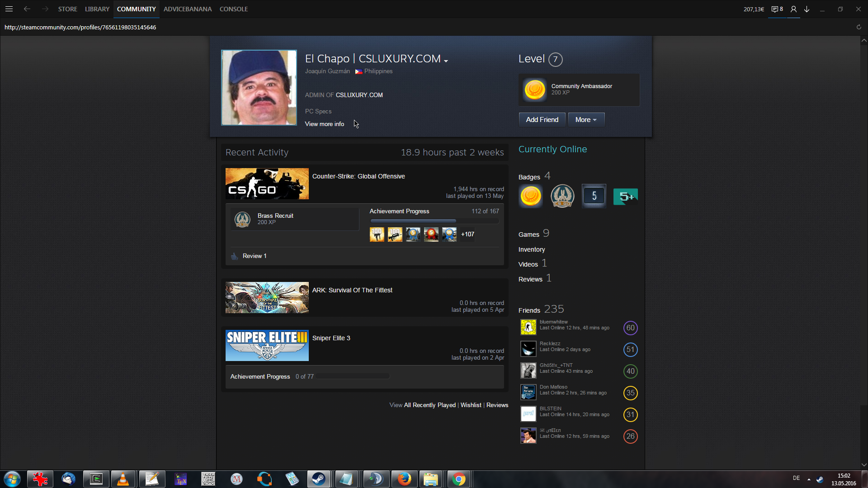The image size is (868, 488).
Task: Open the More dropdown button
Action: point(586,120)
